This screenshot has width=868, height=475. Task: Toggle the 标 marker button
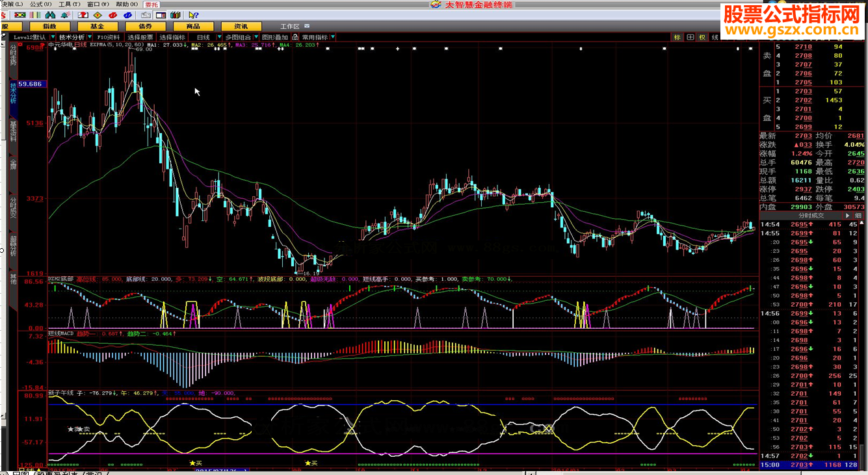pos(677,38)
